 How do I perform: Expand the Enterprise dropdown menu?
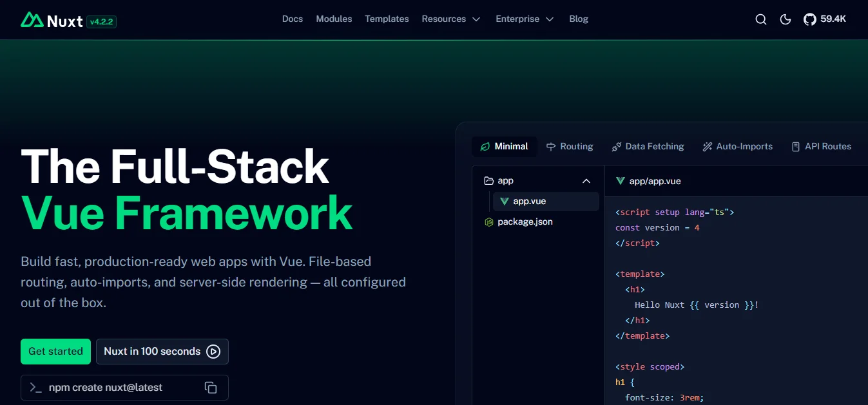point(525,19)
